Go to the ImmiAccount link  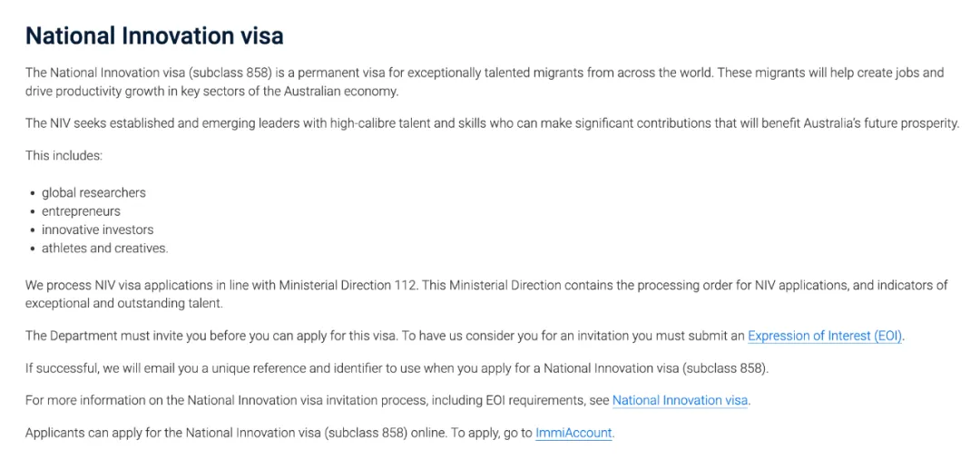coord(573,433)
